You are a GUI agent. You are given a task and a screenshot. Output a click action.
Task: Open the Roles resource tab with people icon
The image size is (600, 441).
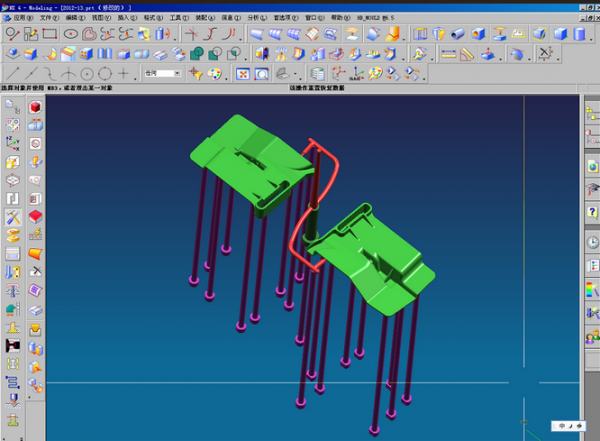coord(592,338)
